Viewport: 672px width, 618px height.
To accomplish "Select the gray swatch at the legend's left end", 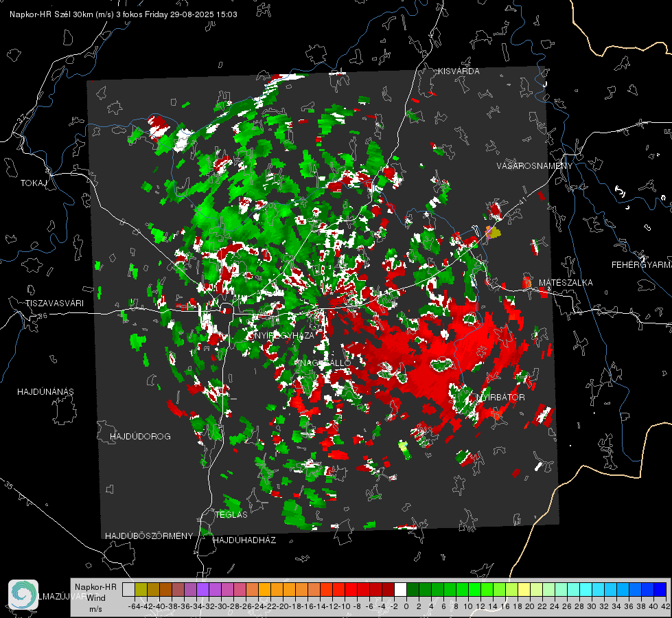I will 128,590.
